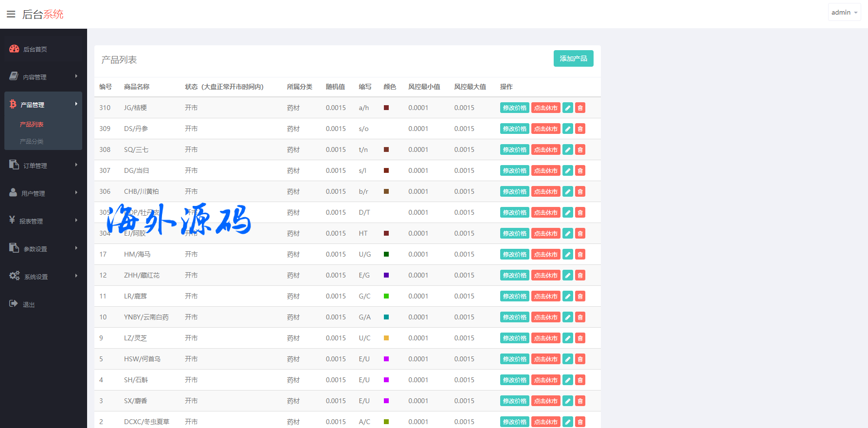
Task: Select 产品列表 in the sidebar
Action: pos(32,124)
